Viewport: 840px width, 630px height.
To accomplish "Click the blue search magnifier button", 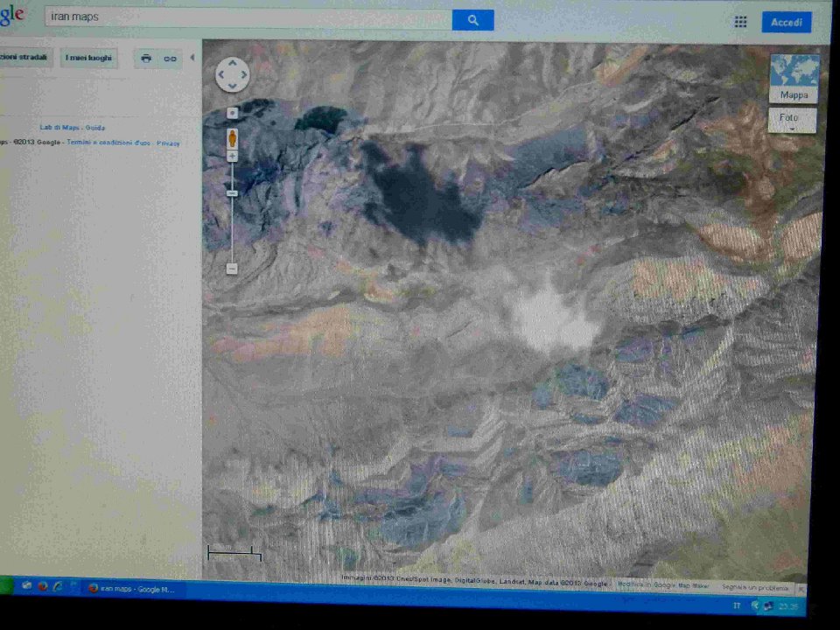I will click(x=472, y=20).
